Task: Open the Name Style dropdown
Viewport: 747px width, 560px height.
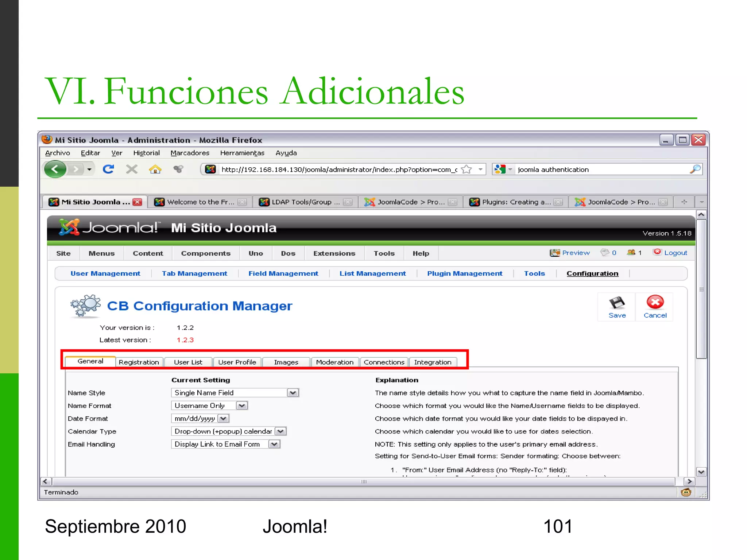Action: (293, 393)
